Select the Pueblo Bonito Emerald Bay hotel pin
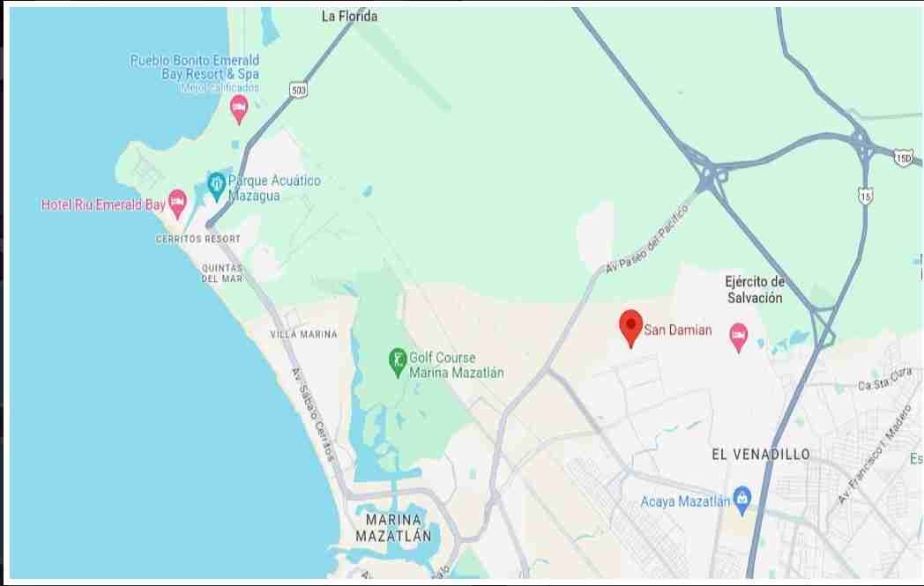This screenshot has height=586, width=924. 239,109
